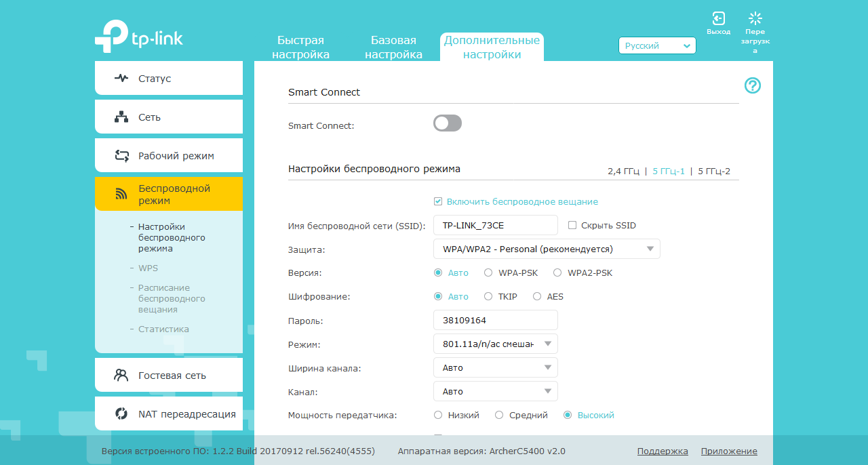Open the Поддержка link in footer

[663, 451]
